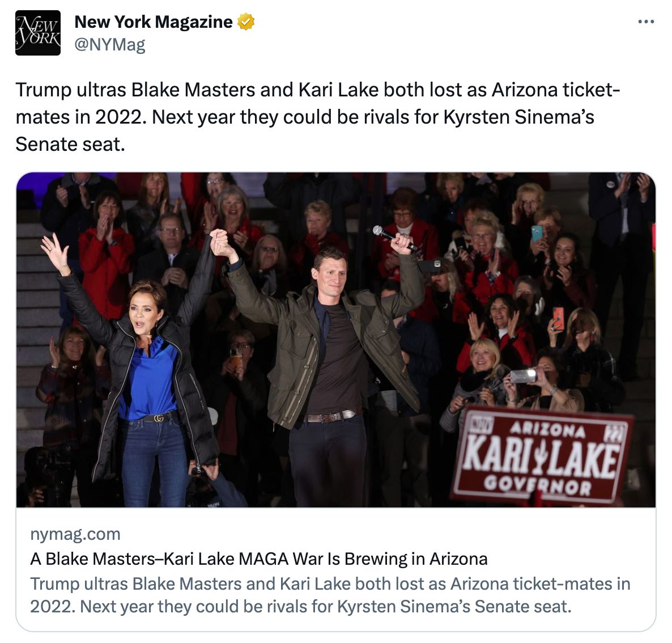Open the article headline about MAGA War in Arizona
Image resolution: width=672 pixels, height=643 pixels.
(x=259, y=559)
